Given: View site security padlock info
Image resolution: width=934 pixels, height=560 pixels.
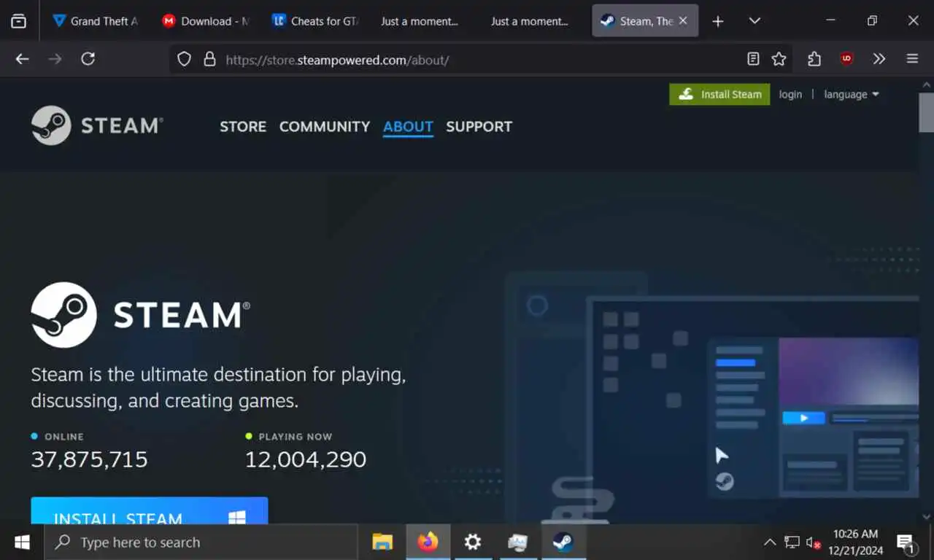Looking at the screenshot, I should click(x=209, y=60).
